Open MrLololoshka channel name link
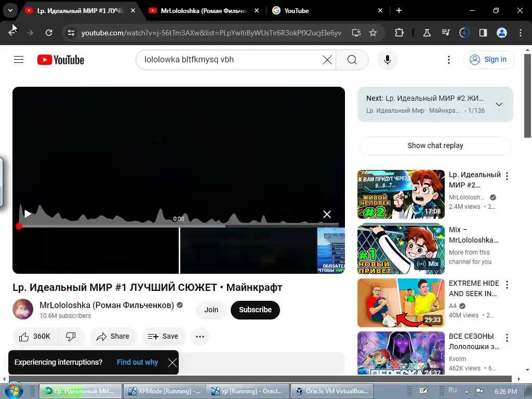The width and height of the screenshot is (532, 399). (107, 305)
